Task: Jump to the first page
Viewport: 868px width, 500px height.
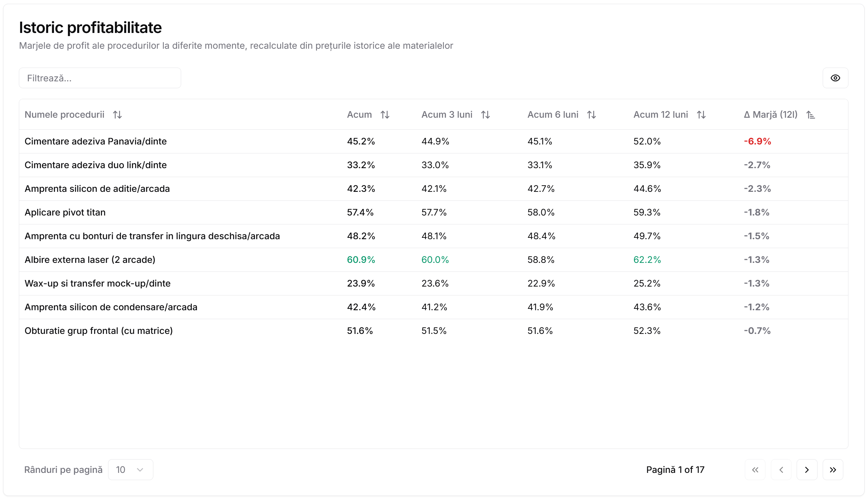Action: click(755, 470)
